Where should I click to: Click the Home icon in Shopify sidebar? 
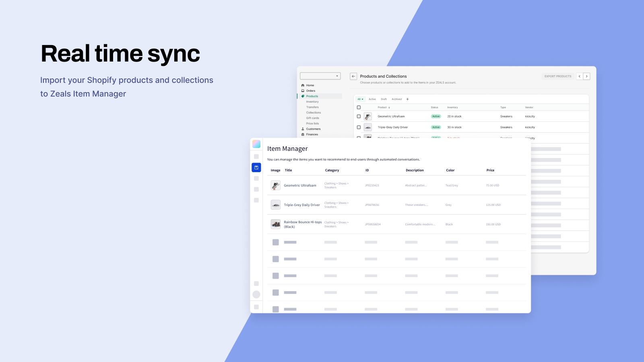[x=303, y=85]
